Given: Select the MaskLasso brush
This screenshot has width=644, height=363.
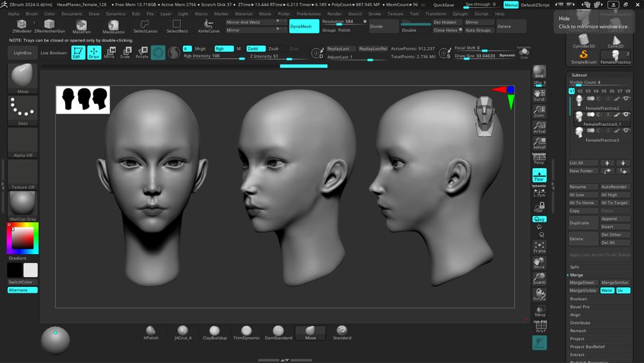Looking at the screenshot, I should [113, 26].
